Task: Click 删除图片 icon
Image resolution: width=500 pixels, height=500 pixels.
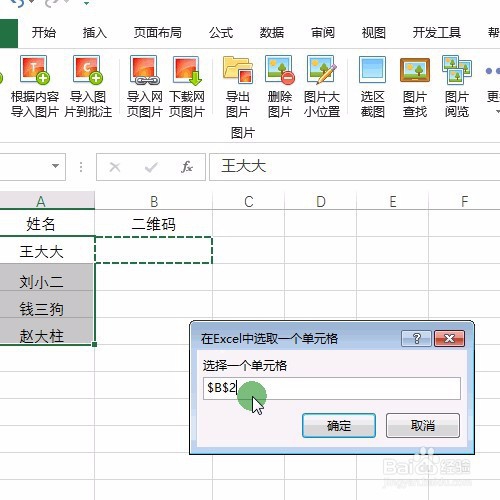Action: (280, 70)
